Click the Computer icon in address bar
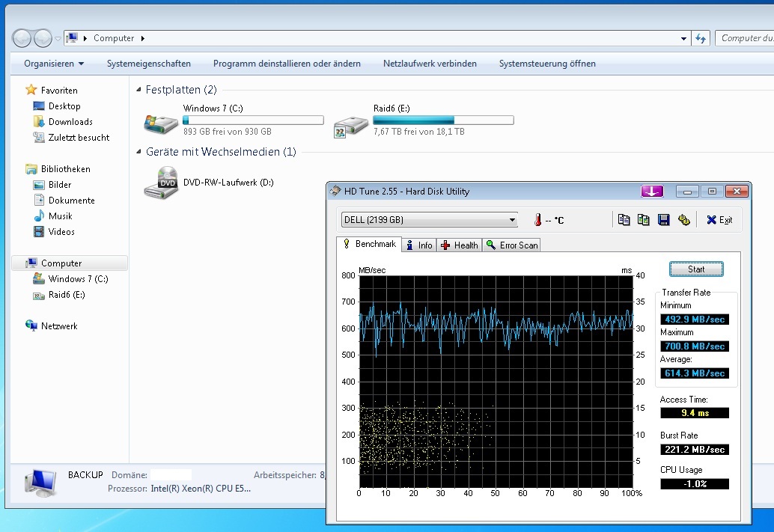This screenshot has height=532, width=774. tap(72, 38)
